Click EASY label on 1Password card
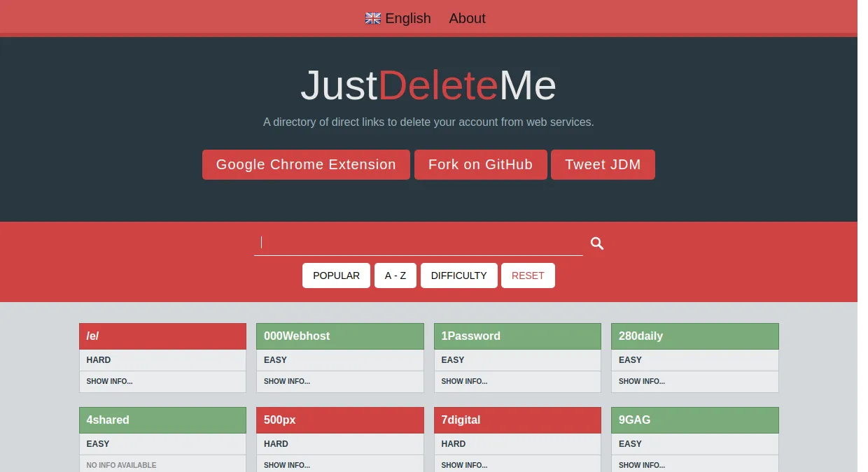 (453, 360)
